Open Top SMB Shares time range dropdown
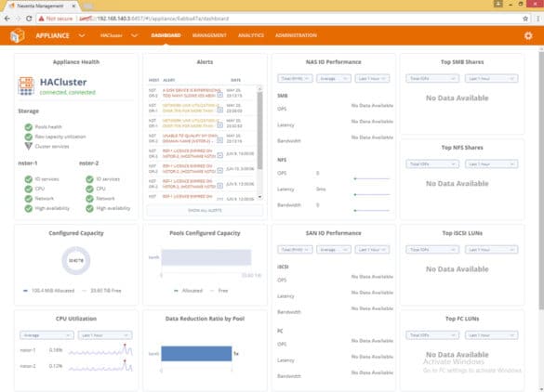 [x=491, y=79]
